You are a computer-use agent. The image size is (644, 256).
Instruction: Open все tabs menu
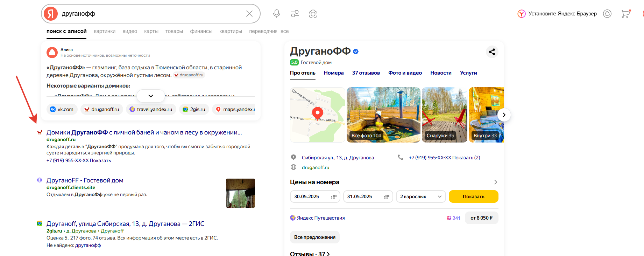tap(285, 31)
